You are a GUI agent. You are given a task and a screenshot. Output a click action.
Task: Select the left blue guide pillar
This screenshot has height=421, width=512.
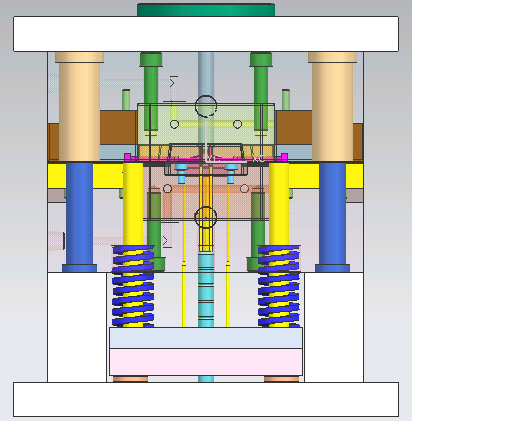(x=79, y=217)
